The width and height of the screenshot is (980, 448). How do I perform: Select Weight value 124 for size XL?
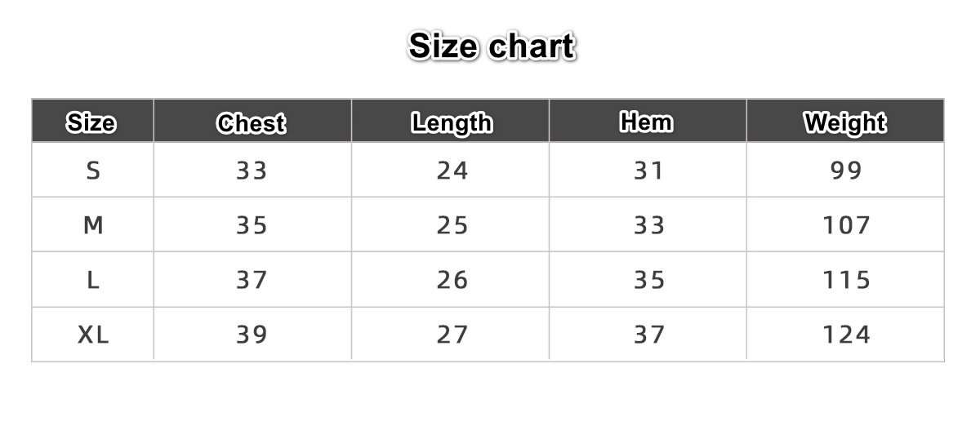click(846, 335)
